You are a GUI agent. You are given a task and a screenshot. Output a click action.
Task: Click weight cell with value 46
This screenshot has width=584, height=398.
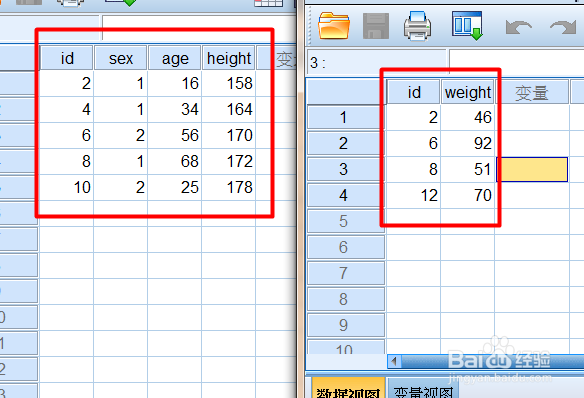coord(468,118)
